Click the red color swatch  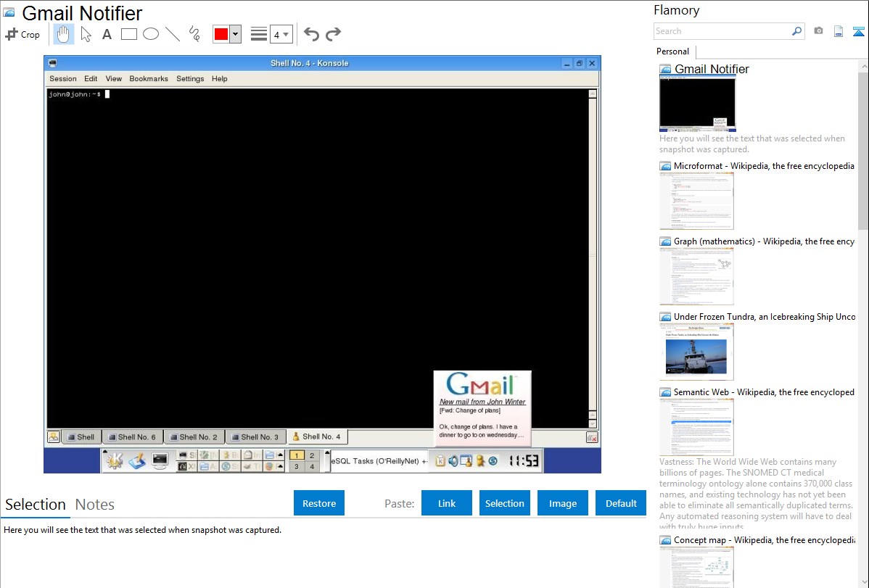coord(221,34)
